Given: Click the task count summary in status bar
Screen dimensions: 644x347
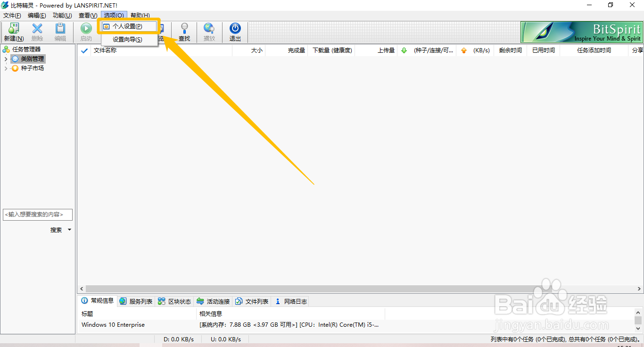Looking at the screenshot, I should [566, 339].
